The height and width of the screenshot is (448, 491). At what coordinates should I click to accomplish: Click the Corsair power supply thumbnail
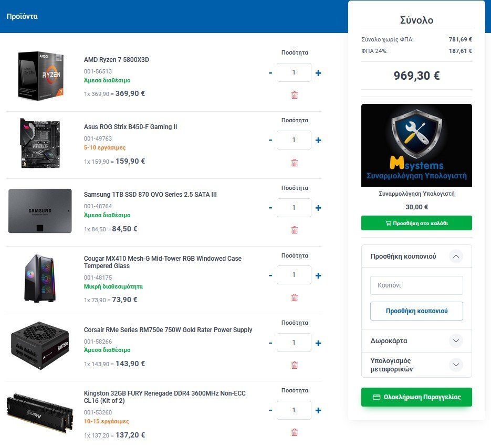tap(40, 345)
